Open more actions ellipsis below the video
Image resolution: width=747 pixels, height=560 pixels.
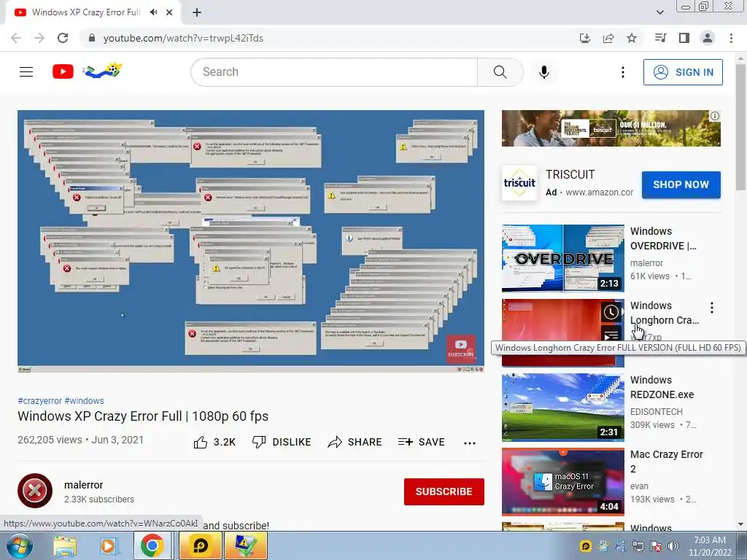point(469,443)
